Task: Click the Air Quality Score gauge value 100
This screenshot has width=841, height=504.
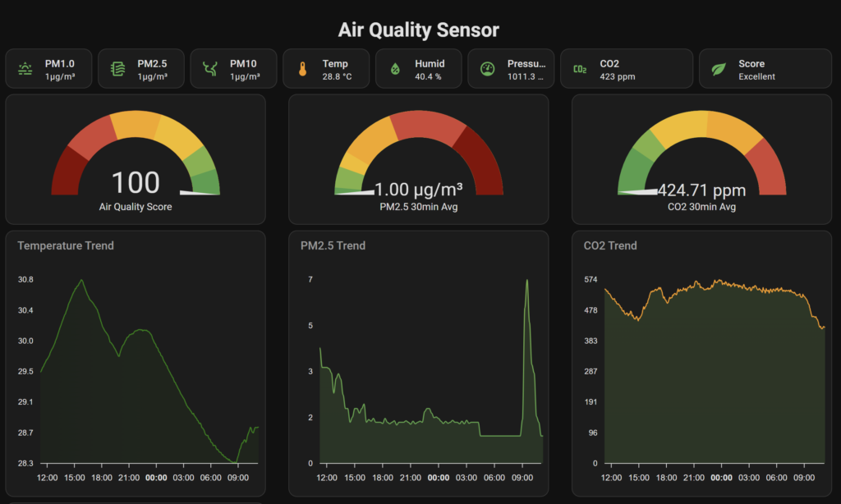Action: click(x=136, y=182)
